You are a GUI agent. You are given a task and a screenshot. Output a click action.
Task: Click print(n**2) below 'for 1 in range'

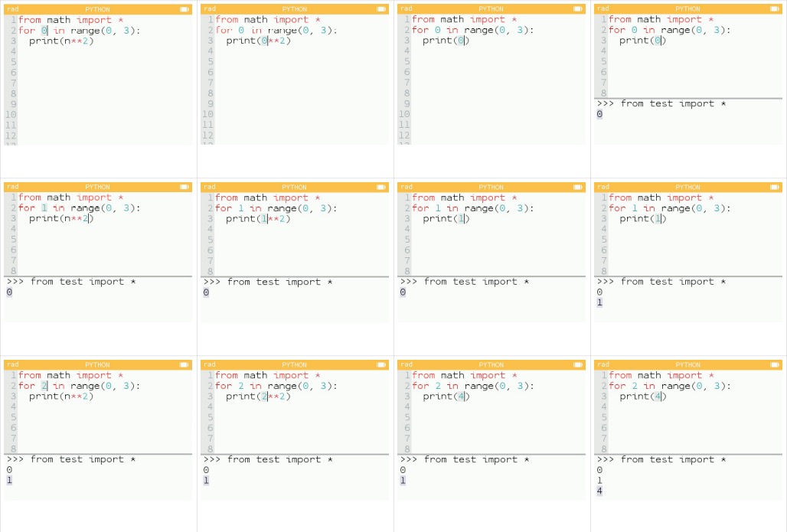click(61, 218)
